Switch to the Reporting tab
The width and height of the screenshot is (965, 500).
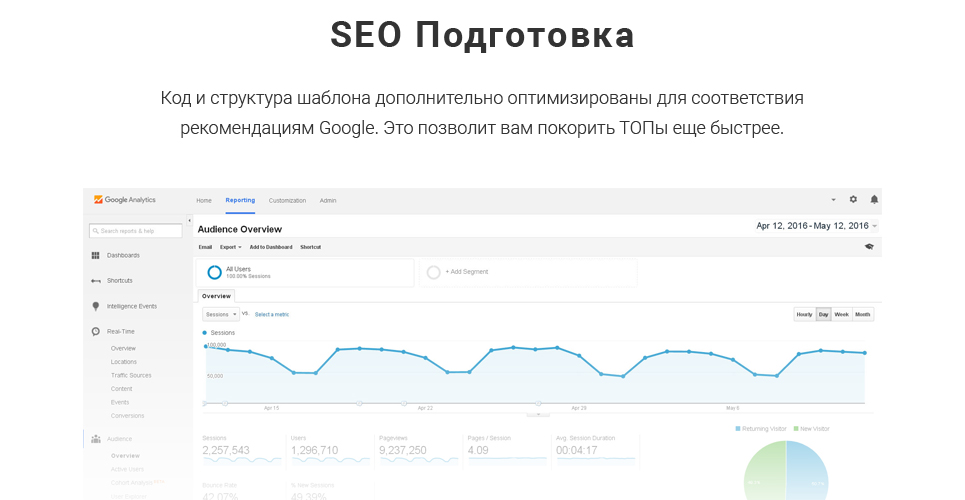[x=240, y=200]
